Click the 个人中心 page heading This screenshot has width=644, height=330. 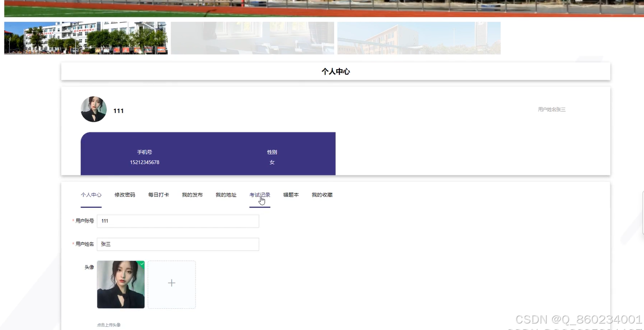tap(336, 72)
